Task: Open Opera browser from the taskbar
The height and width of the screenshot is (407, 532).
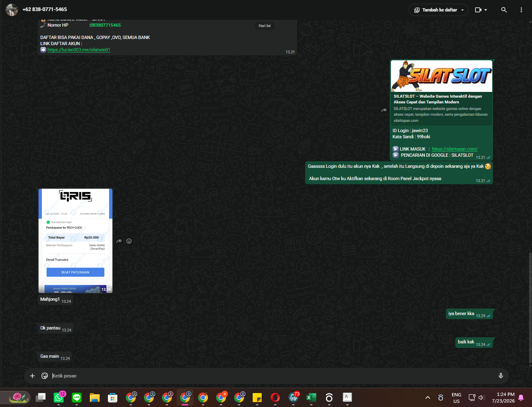Action: pyautogui.click(x=275, y=397)
